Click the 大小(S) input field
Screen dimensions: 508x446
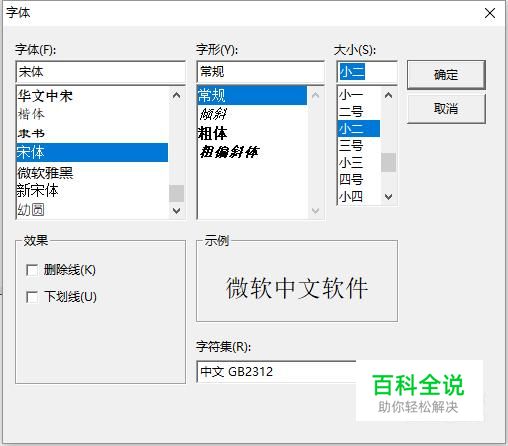(367, 72)
